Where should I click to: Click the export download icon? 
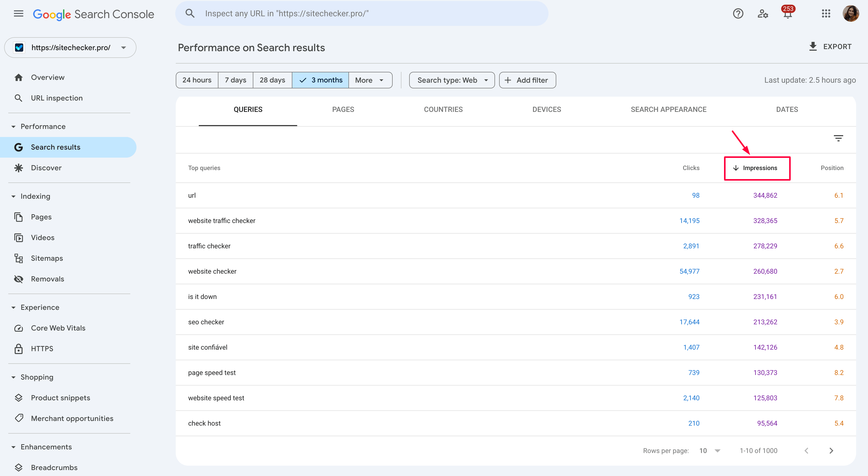tap(813, 47)
